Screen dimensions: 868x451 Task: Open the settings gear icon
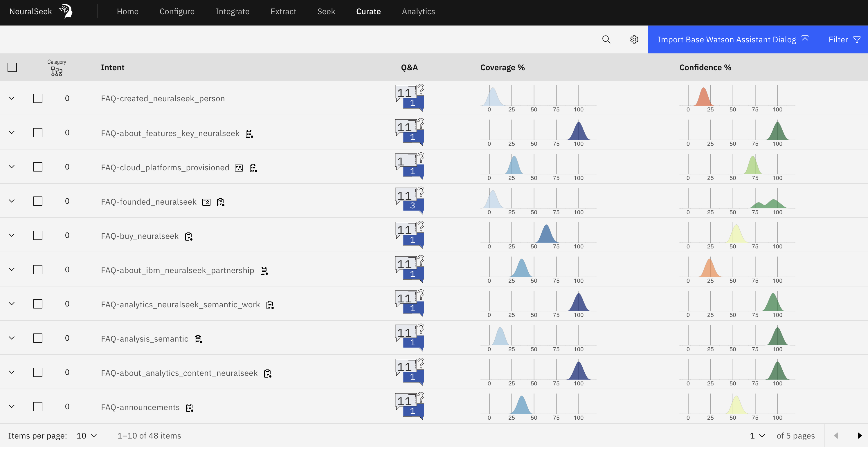tap(634, 40)
